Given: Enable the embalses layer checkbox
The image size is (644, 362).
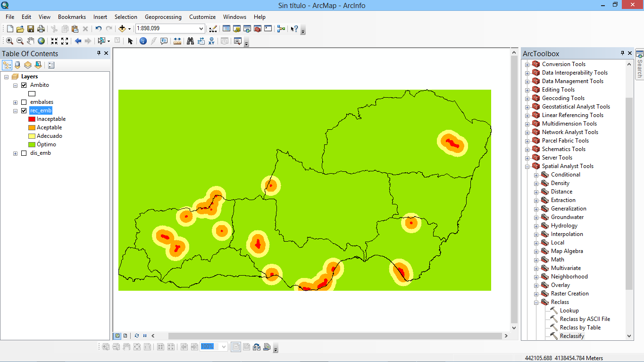Looking at the screenshot, I should tap(24, 102).
